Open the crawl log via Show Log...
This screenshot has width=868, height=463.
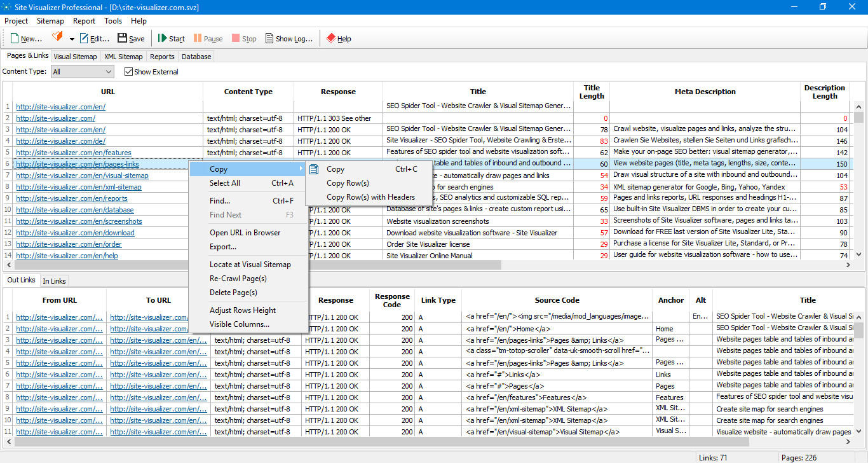[289, 39]
